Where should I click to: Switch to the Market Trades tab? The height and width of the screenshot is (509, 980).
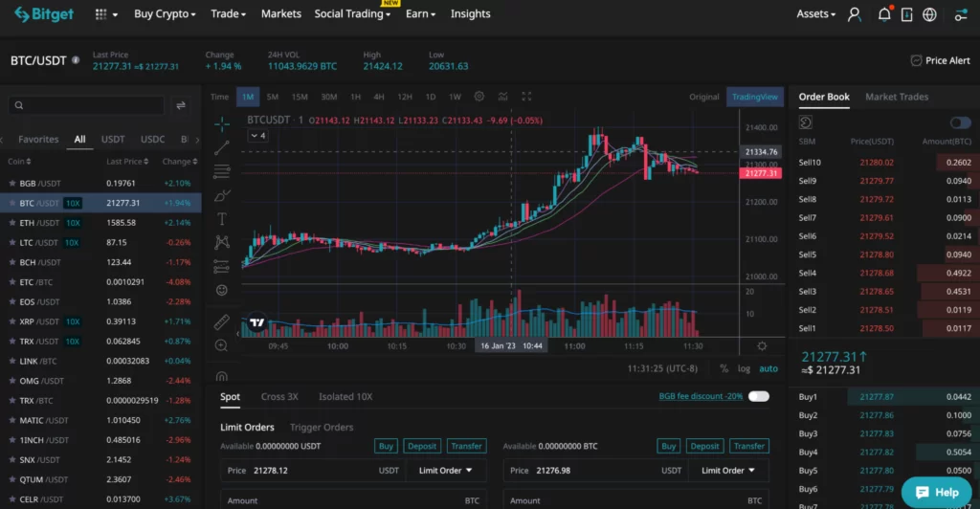[896, 97]
